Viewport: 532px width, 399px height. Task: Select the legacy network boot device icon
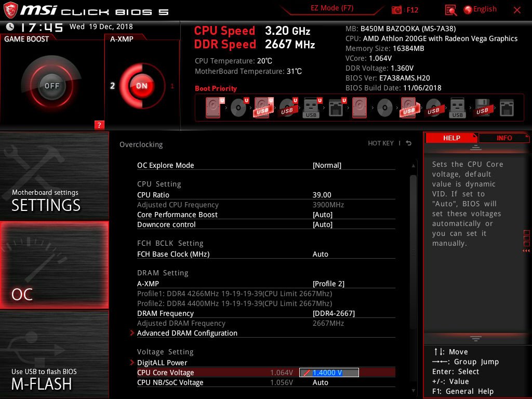click(x=507, y=108)
